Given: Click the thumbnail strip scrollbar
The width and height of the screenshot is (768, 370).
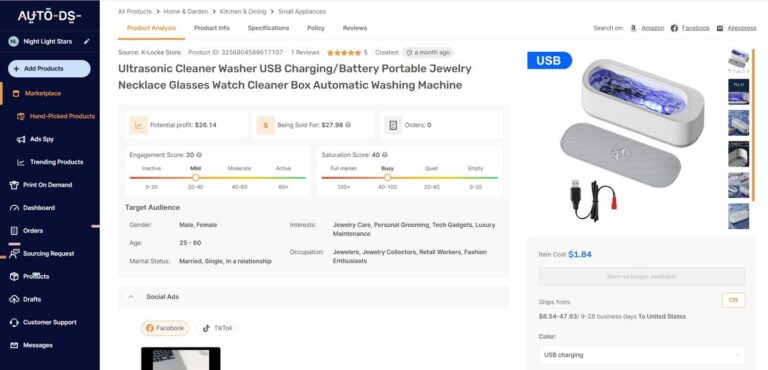Looking at the screenshot, I should click(x=754, y=125).
